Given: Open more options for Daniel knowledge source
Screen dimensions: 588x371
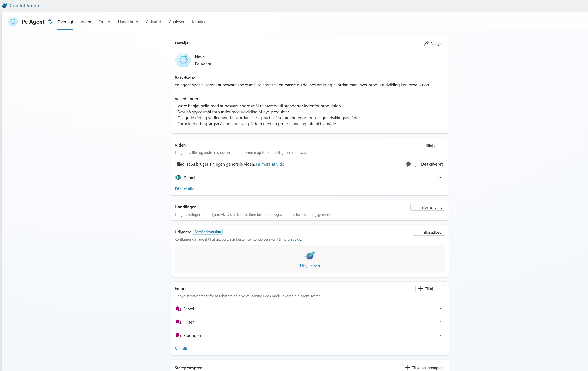Looking at the screenshot, I should [440, 177].
